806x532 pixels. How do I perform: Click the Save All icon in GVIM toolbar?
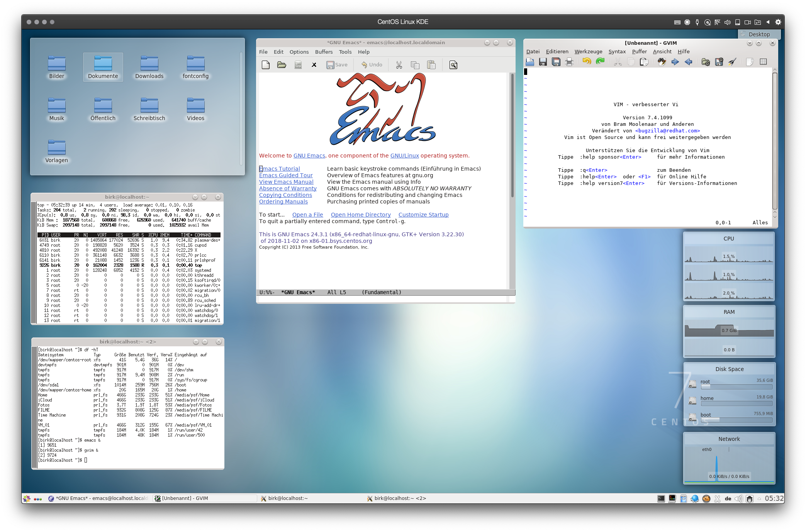pos(556,62)
